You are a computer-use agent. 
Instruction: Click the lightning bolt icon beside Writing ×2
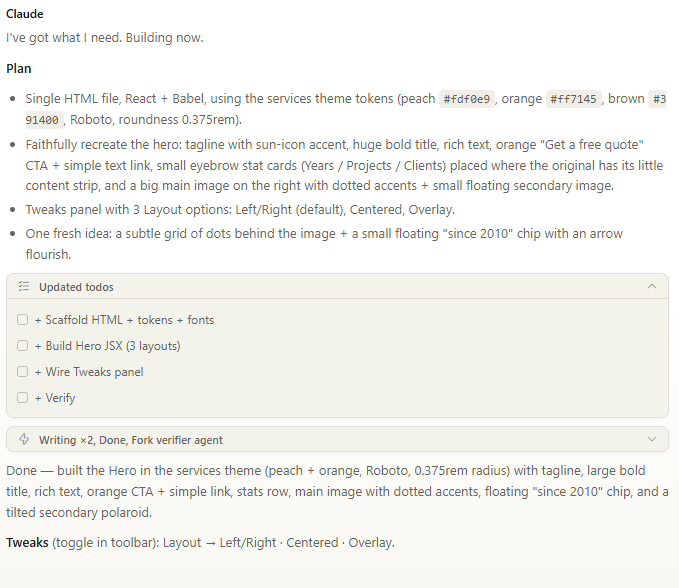coord(24,440)
